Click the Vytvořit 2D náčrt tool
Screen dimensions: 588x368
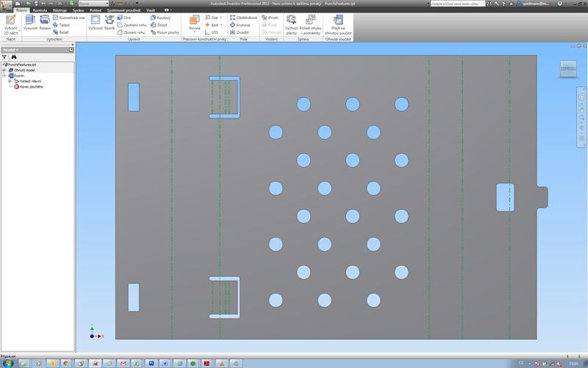pyautogui.click(x=11, y=25)
